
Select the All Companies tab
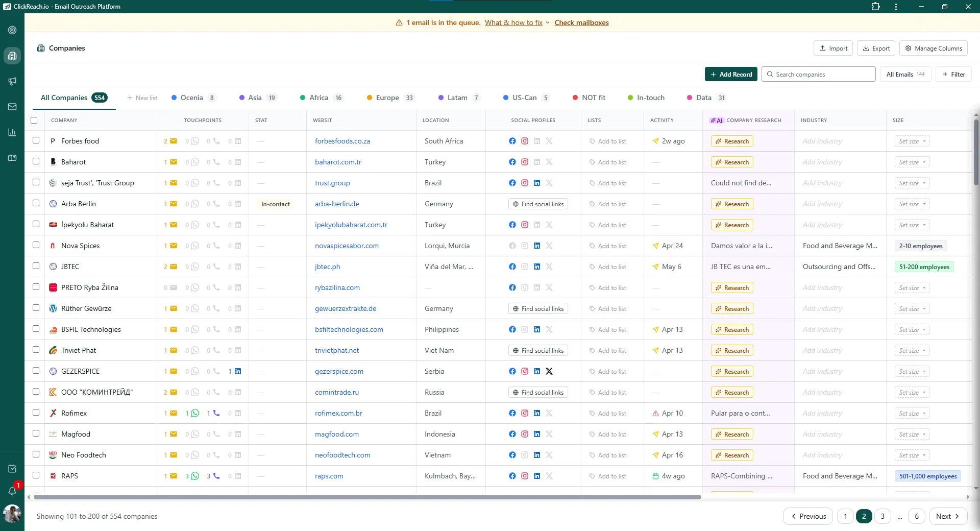tap(74, 98)
